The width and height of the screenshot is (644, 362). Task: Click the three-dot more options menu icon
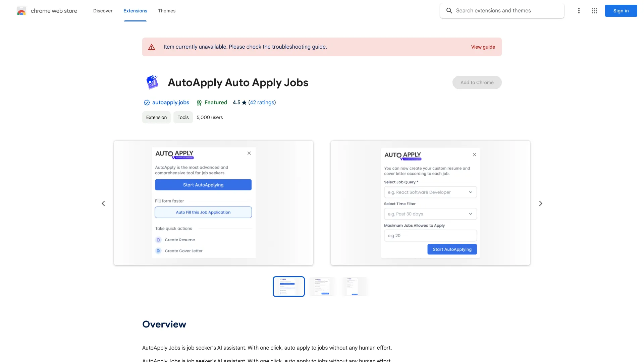pos(578,11)
